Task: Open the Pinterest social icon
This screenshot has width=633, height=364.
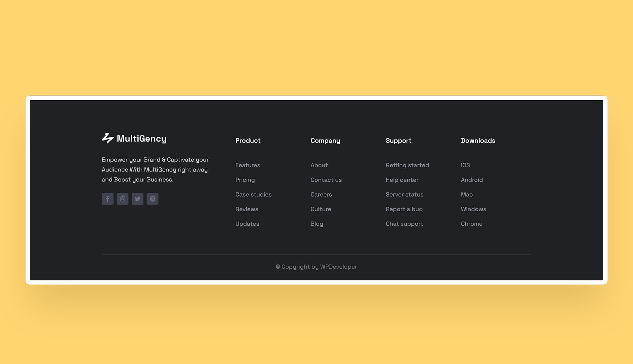Action: click(x=152, y=199)
